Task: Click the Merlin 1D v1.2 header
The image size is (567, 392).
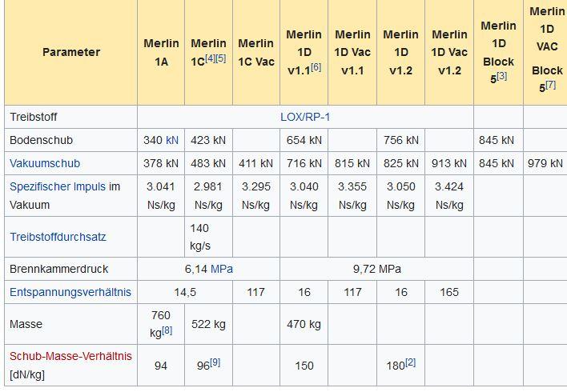Action: (400, 52)
